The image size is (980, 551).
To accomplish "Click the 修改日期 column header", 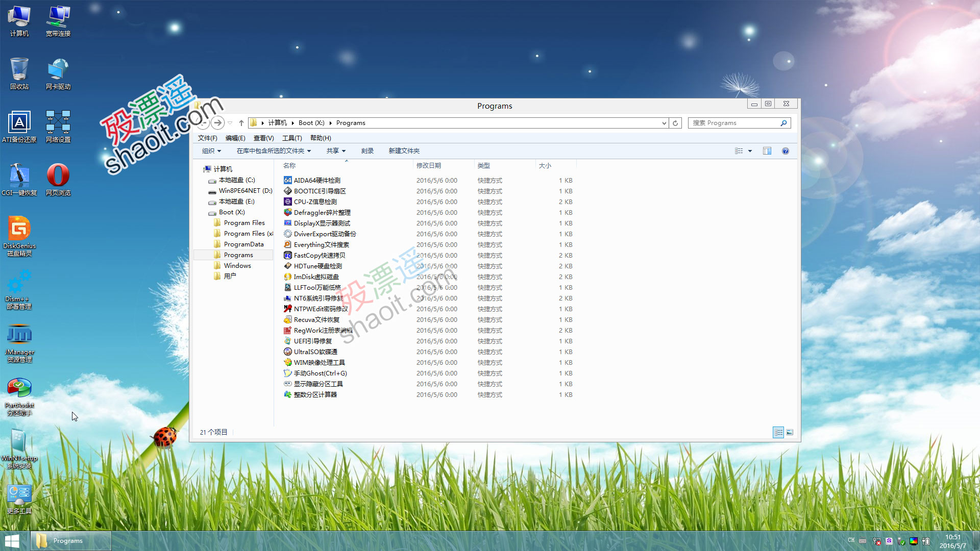I will [443, 166].
